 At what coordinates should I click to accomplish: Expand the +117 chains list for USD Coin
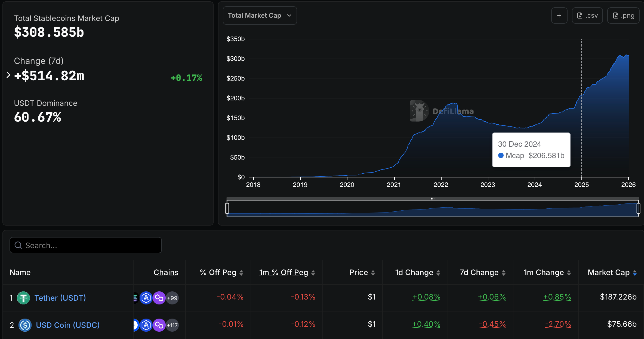[x=172, y=325]
